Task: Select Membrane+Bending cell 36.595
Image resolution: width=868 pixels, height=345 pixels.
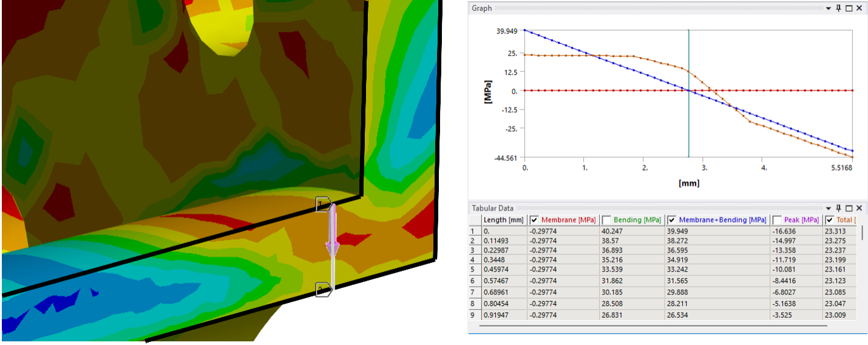Action: (x=716, y=250)
